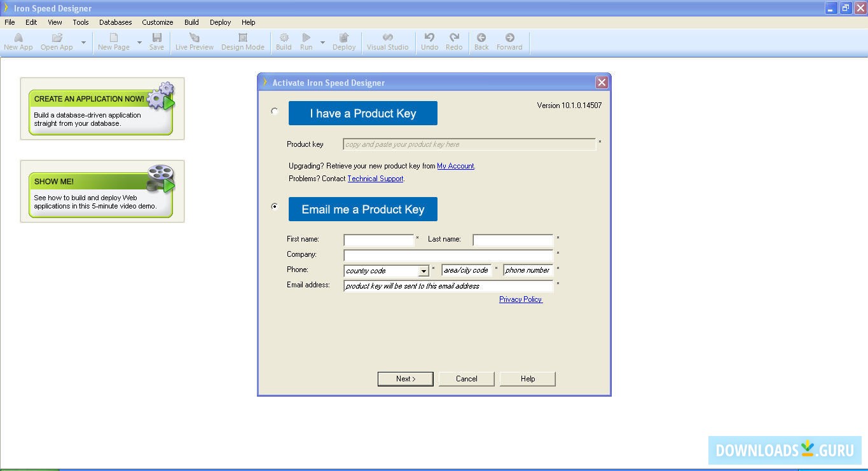
Task: Open the Privacy Policy link
Action: coord(520,299)
